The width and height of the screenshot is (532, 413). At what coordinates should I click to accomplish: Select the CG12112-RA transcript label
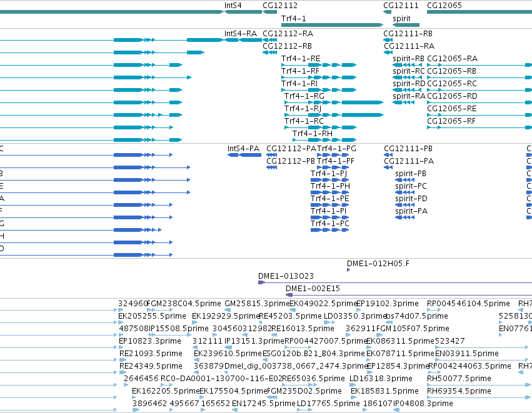pos(288,34)
